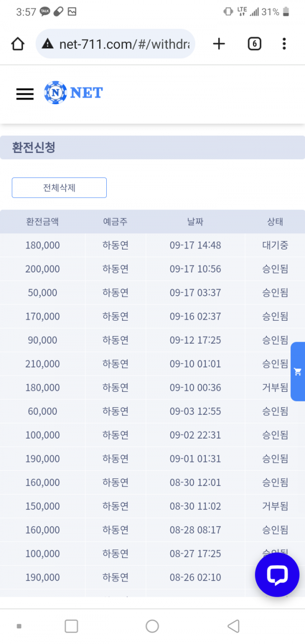Select the 대기중 status in first row
The width and height of the screenshot is (305, 644).
[x=275, y=246]
